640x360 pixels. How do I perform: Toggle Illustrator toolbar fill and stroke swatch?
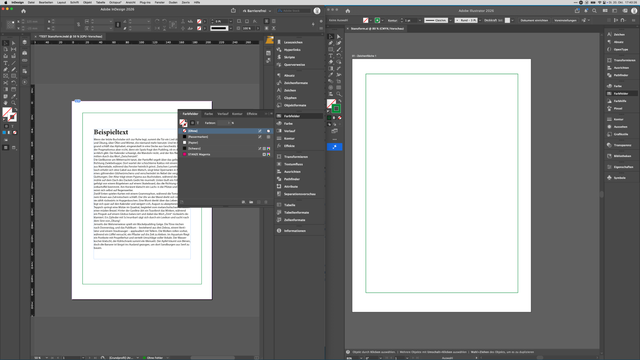point(333,106)
